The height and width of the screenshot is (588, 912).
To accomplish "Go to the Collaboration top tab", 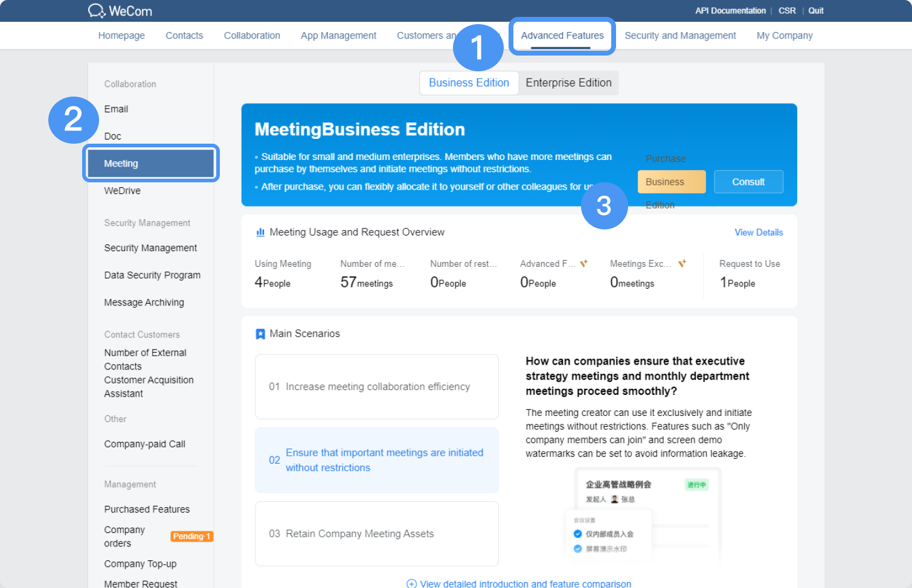I will (x=252, y=36).
